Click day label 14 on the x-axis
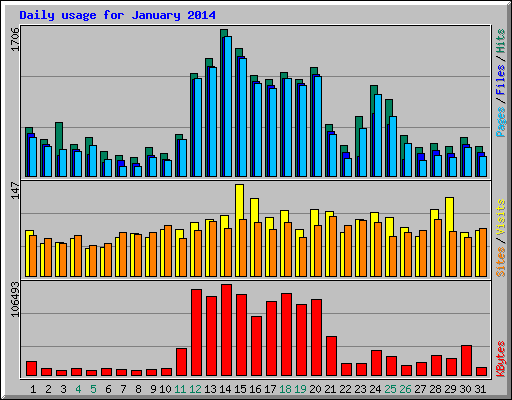 click(x=225, y=389)
